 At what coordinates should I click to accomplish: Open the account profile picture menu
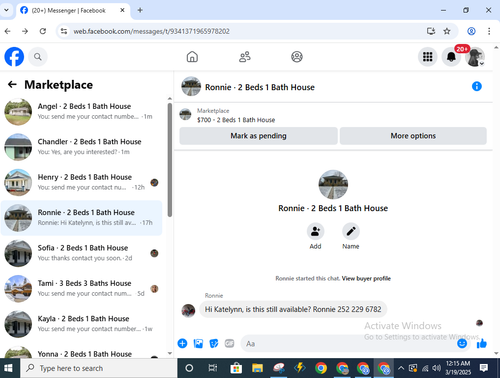475,57
